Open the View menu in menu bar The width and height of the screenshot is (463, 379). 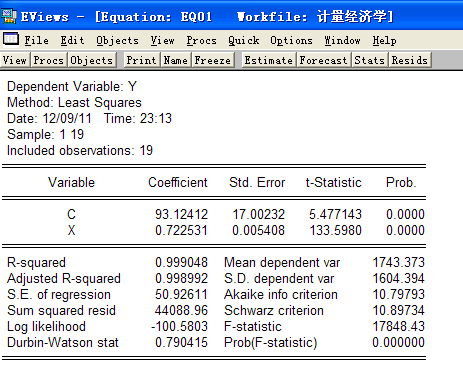point(162,40)
